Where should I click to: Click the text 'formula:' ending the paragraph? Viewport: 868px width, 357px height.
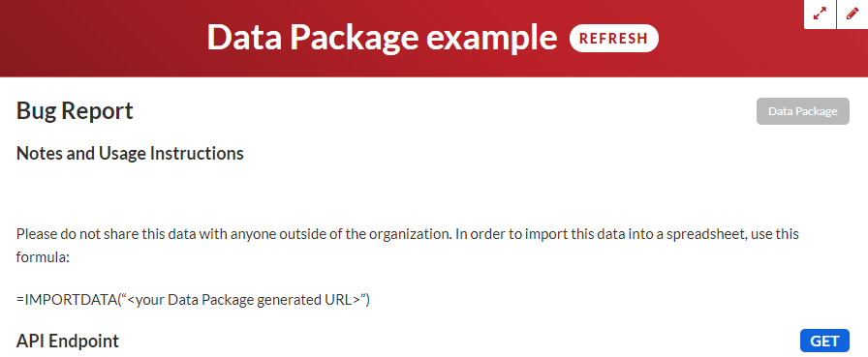(43, 257)
